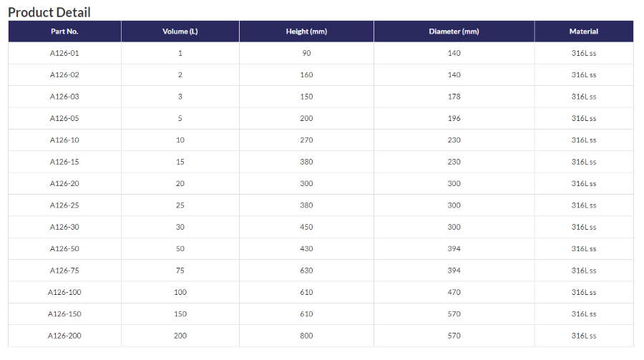Click part number A126-03
This screenshot has height=360, width=644.
[x=64, y=97]
